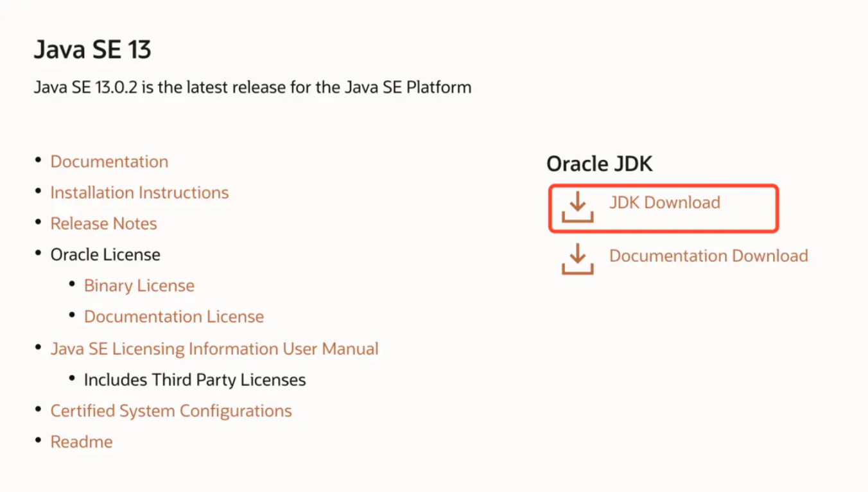Click the Includes Third Party Licenses text

pyautogui.click(x=195, y=380)
